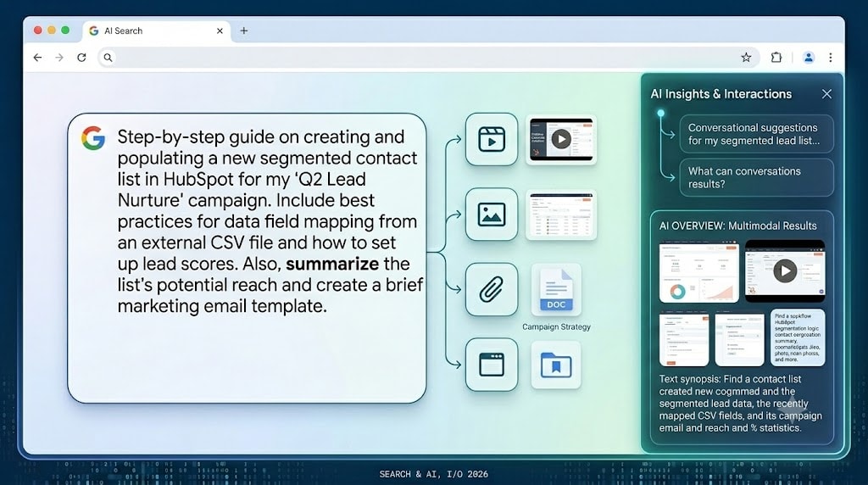Click the browser forward arrow
The image size is (868, 485).
coord(59,58)
